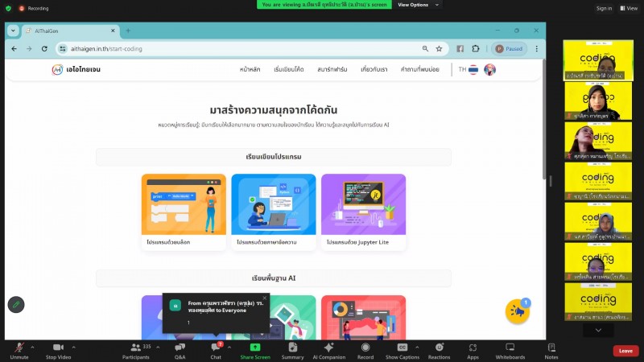Viewport: 644px width, 362px height.
Task: Click the AIThaiGen site logo
Action: [x=76, y=69]
